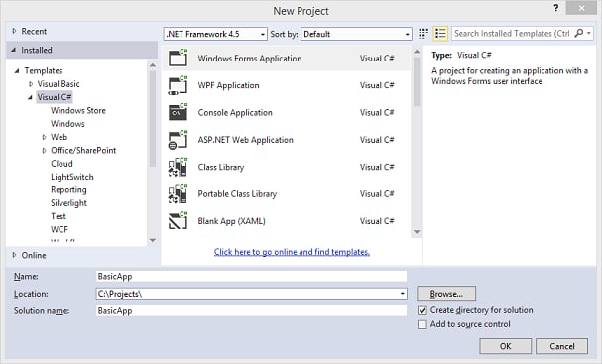Confirm with the OK button

click(x=505, y=346)
